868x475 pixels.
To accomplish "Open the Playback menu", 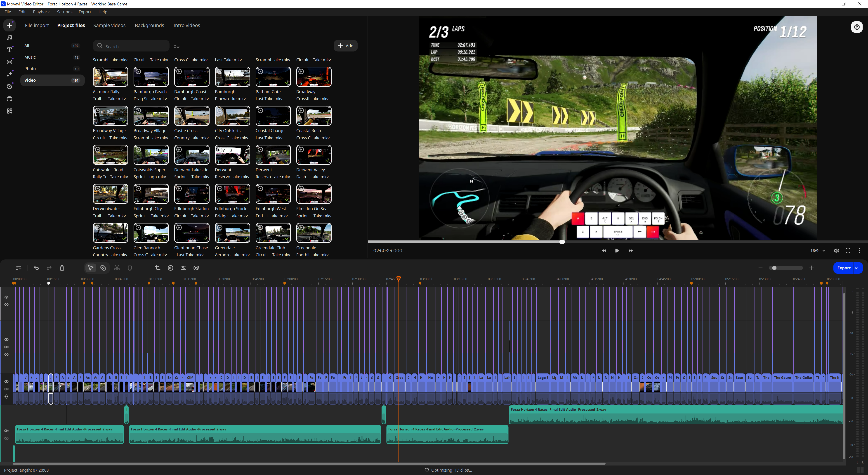I will pos(41,12).
